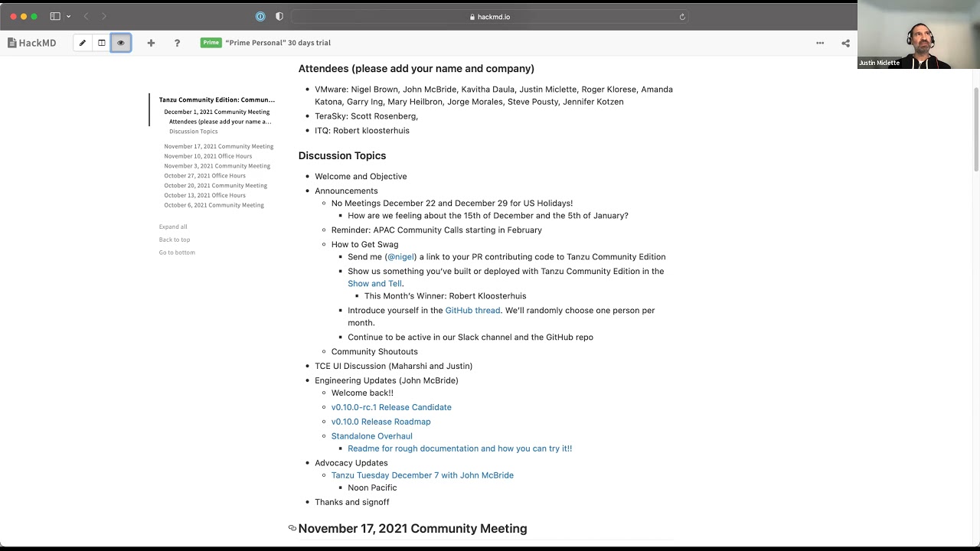Viewport: 980px width, 551px height.
Task: Click Go to bottom in outline
Action: point(177,253)
